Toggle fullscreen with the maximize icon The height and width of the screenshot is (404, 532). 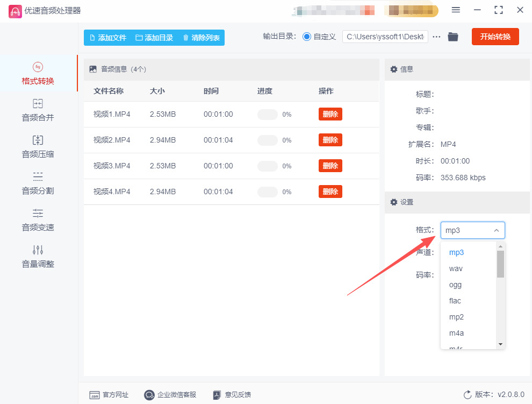click(x=498, y=10)
